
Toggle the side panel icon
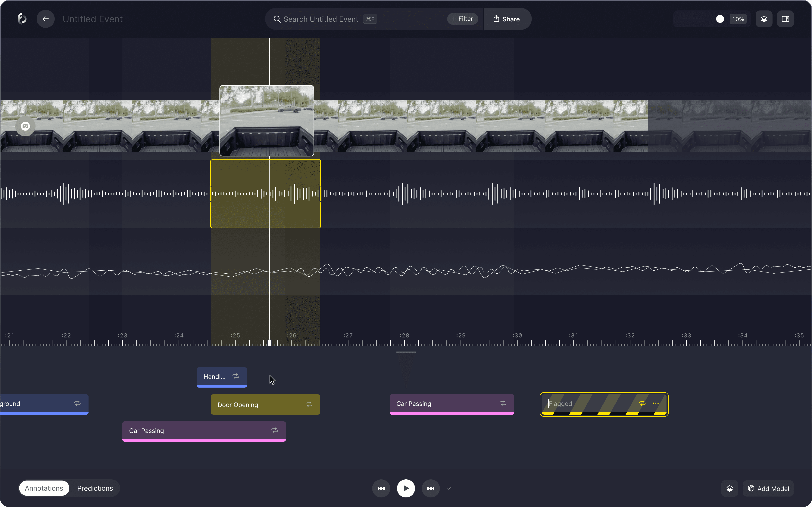click(x=785, y=19)
